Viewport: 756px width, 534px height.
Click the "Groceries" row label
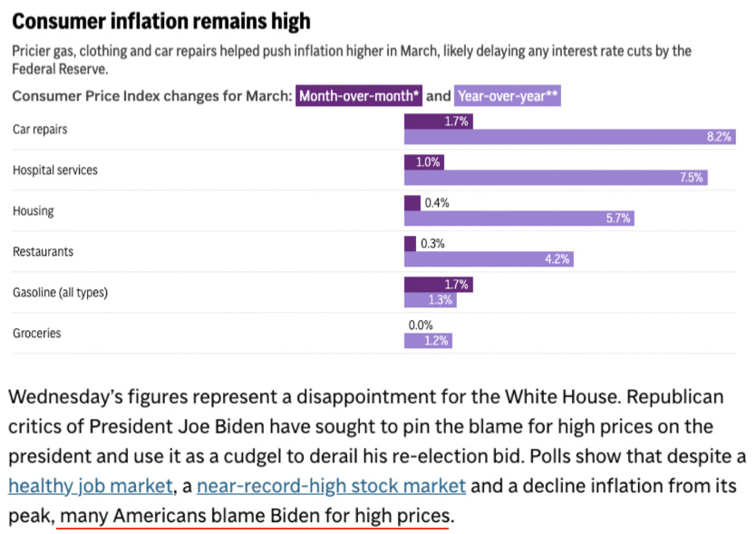click(36, 334)
